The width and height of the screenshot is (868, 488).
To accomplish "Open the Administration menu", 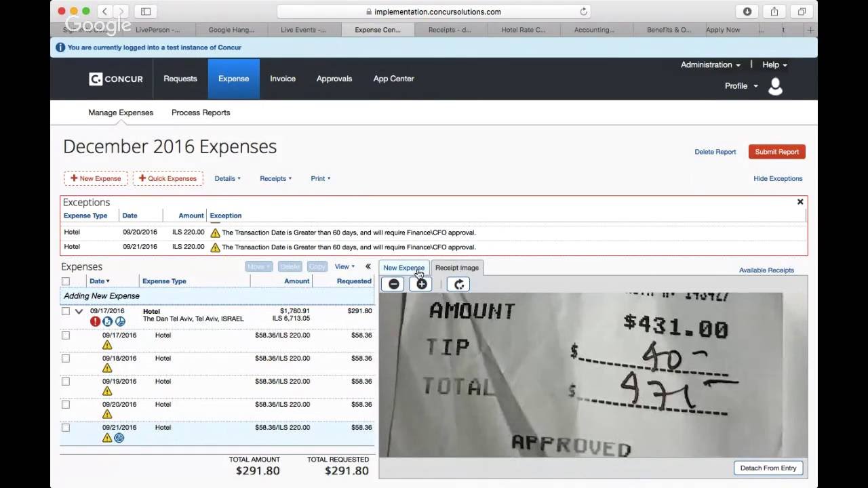I will [711, 65].
